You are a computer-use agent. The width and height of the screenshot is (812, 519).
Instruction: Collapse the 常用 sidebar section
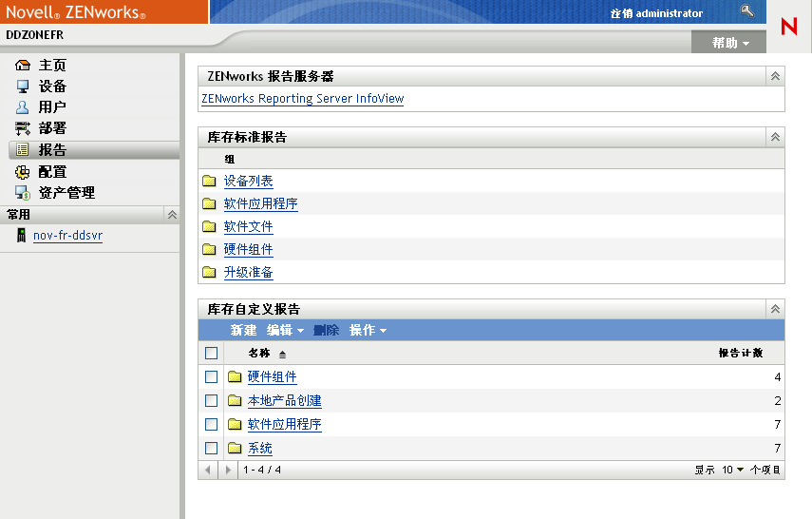(x=172, y=215)
